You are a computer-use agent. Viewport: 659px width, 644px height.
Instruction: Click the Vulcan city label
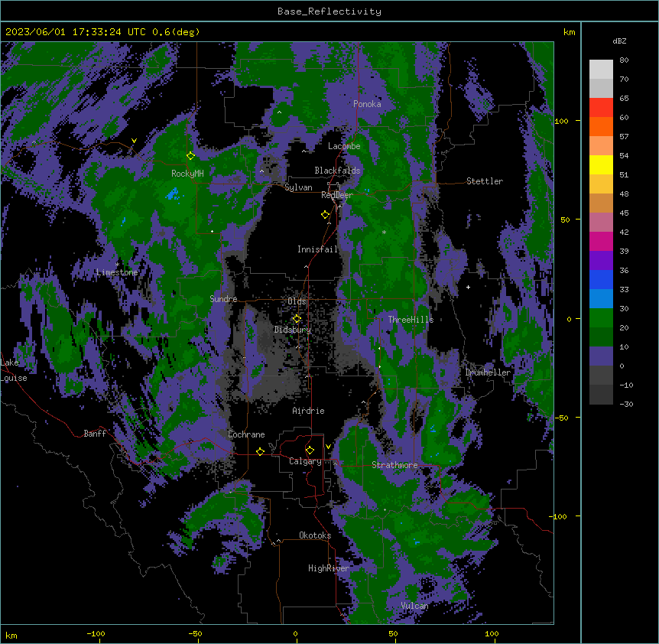(x=415, y=606)
